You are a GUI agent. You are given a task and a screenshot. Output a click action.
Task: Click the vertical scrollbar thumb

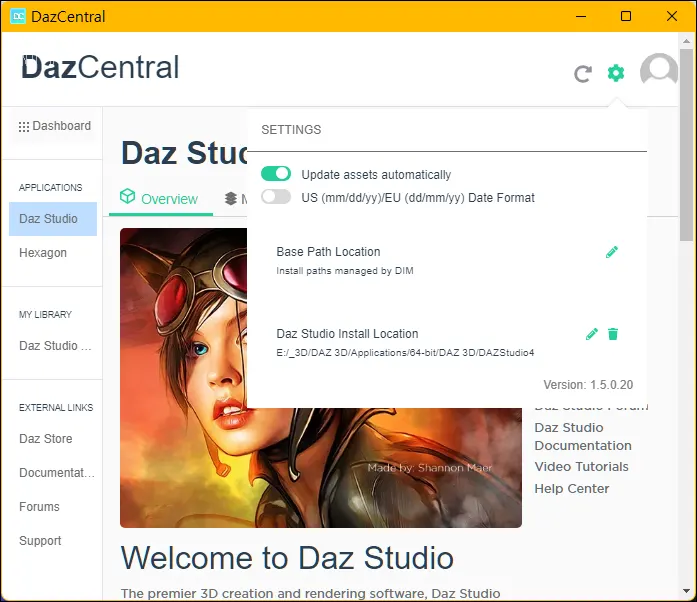[x=686, y=144]
